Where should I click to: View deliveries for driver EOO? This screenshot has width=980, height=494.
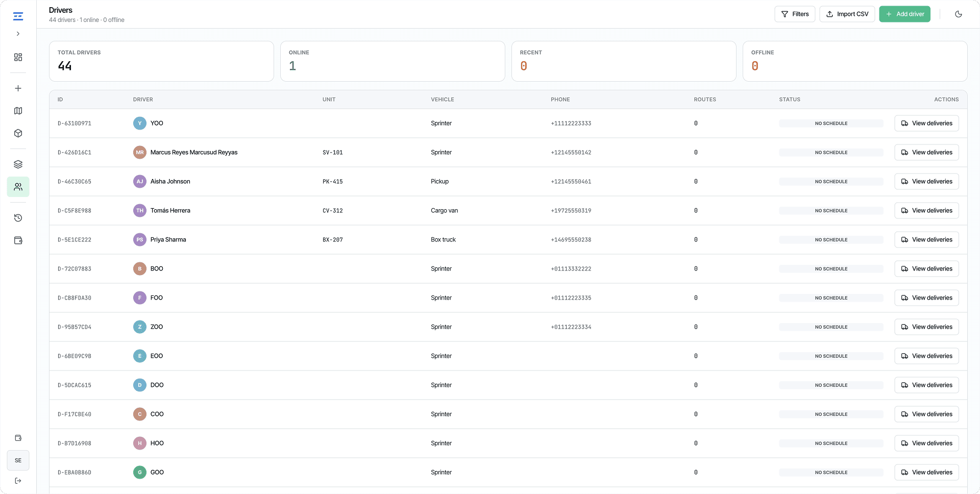point(926,356)
